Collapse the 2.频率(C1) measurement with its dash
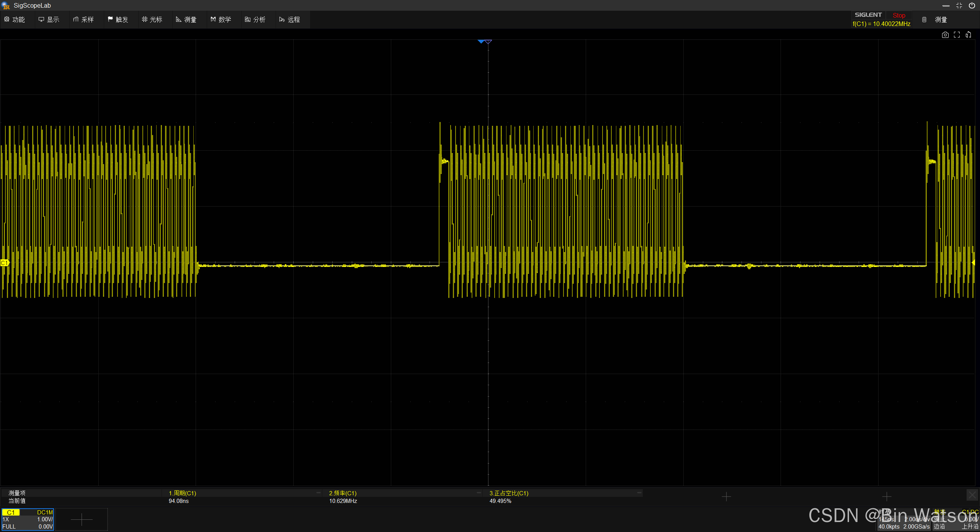 pos(479,493)
